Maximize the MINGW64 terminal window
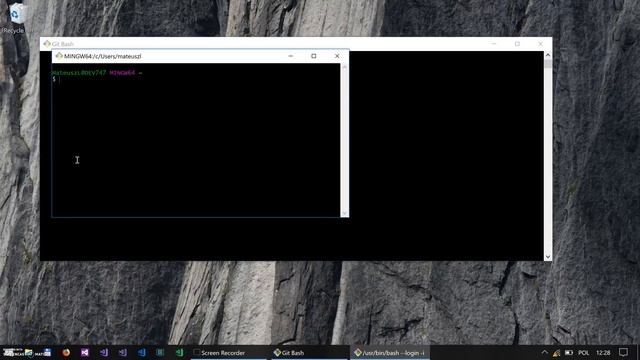The height and width of the screenshot is (360, 640). [x=313, y=56]
